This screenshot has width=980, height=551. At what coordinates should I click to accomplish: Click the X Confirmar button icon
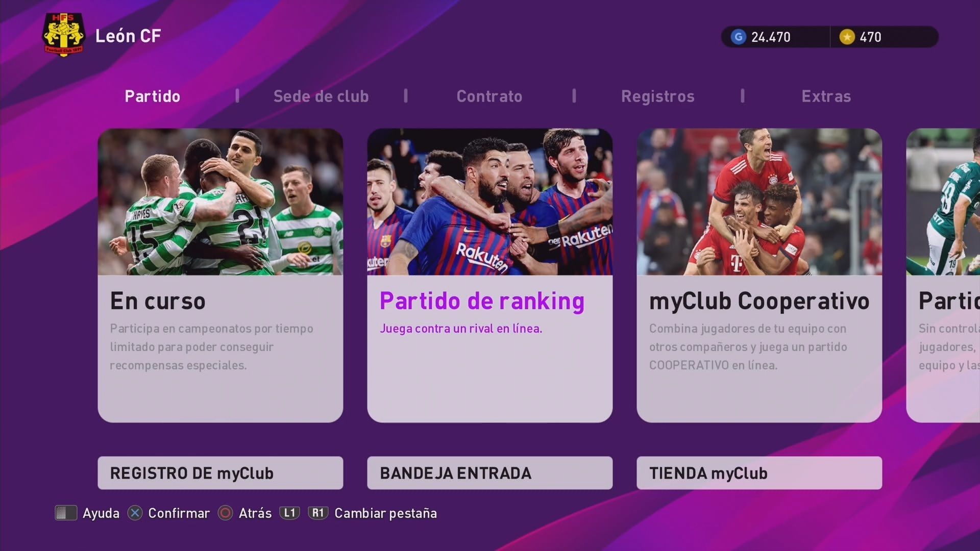pyautogui.click(x=135, y=513)
